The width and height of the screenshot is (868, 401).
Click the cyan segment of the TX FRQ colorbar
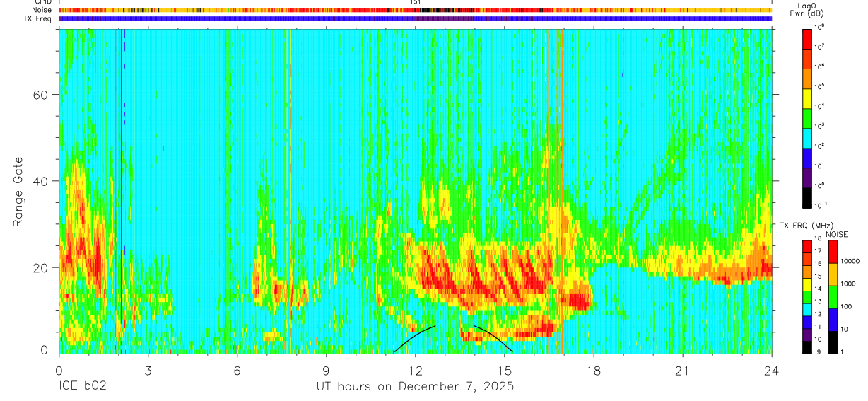tap(807, 310)
